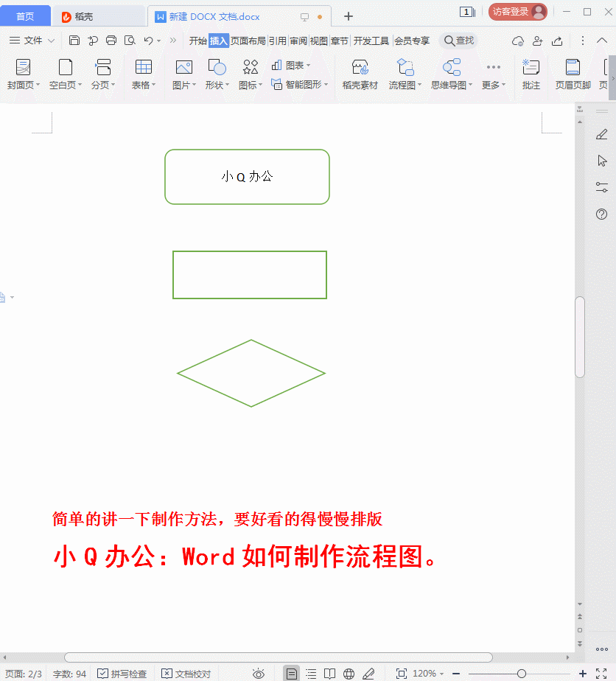Switch to outline view
Image resolution: width=616 pixels, height=681 pixels.
click(311, 674)
